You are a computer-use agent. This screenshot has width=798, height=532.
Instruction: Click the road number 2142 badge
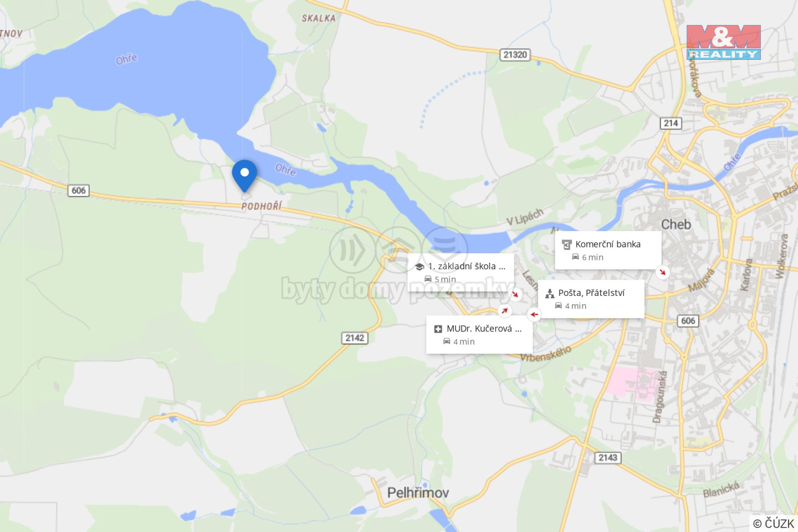pyautogui.click(x=355, y=338)
